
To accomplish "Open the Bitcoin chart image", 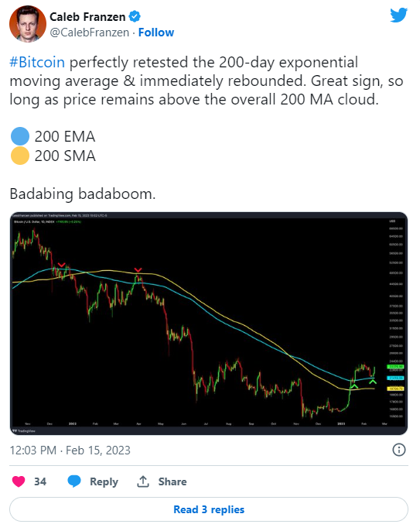I will 209,324.
